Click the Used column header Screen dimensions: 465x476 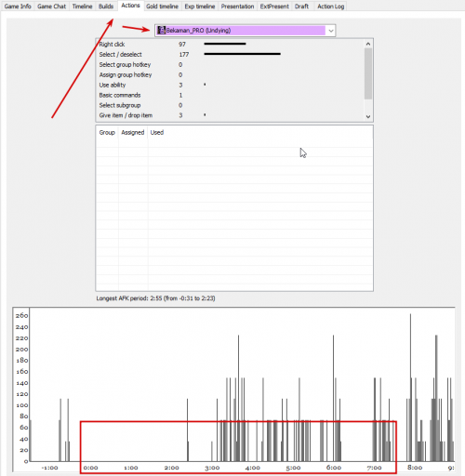pyautogui.click(x=157, y=133)
